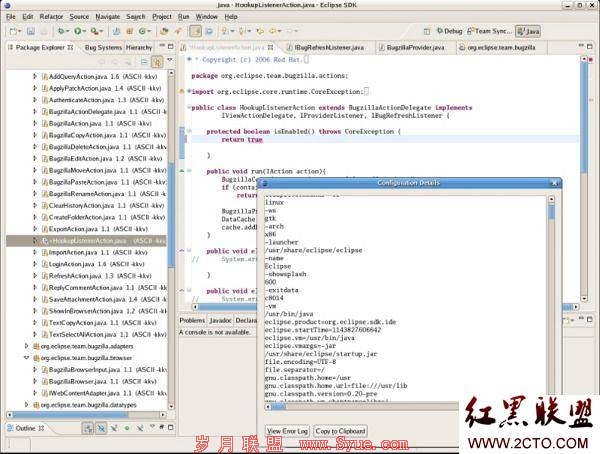Toggle Sort in the Outline view toolbar

pyautogui.click(x=88, y=428)
